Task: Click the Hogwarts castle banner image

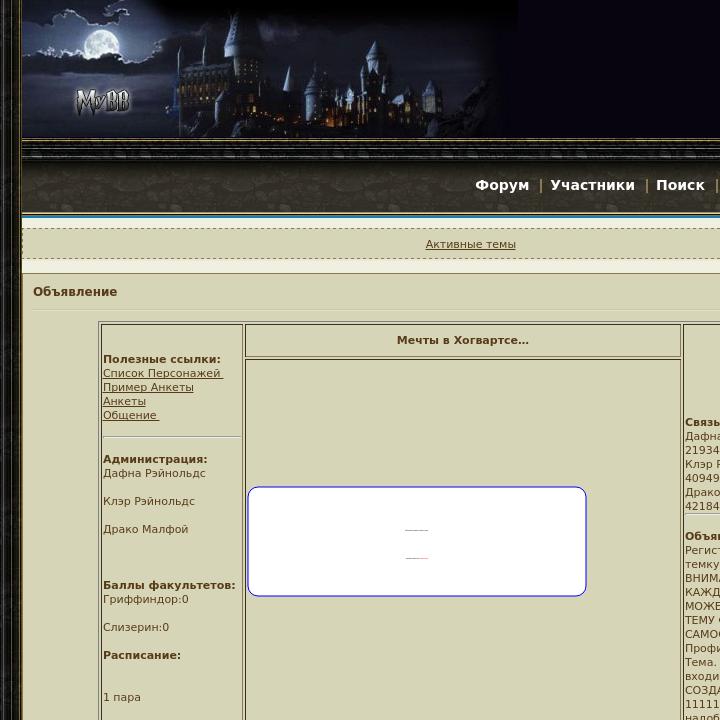Action: [270, 69]
